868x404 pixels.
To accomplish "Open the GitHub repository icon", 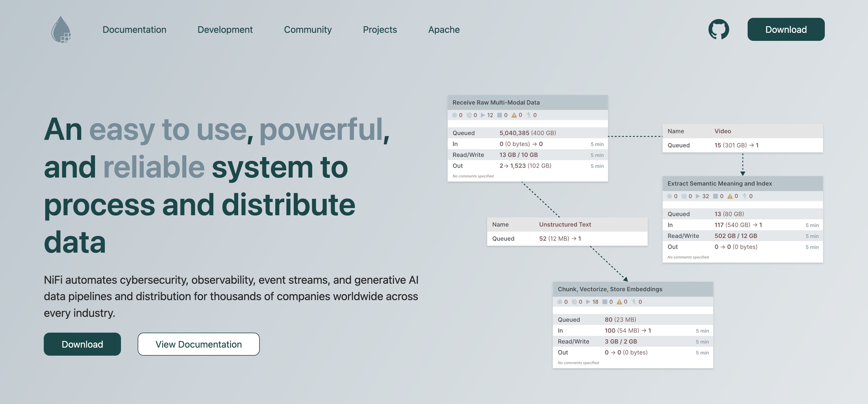I will pos(719,29).
